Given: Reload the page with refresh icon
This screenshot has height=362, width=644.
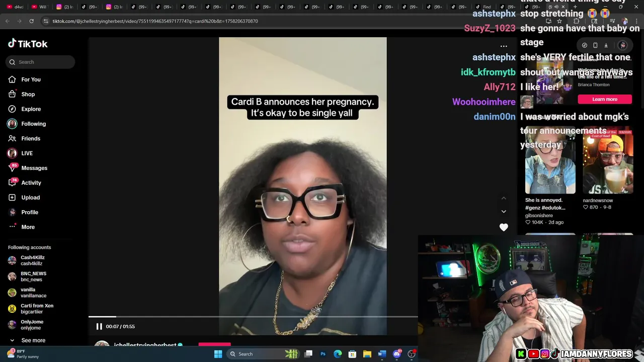Looking at the screenshot, I should tap(31, 21).
